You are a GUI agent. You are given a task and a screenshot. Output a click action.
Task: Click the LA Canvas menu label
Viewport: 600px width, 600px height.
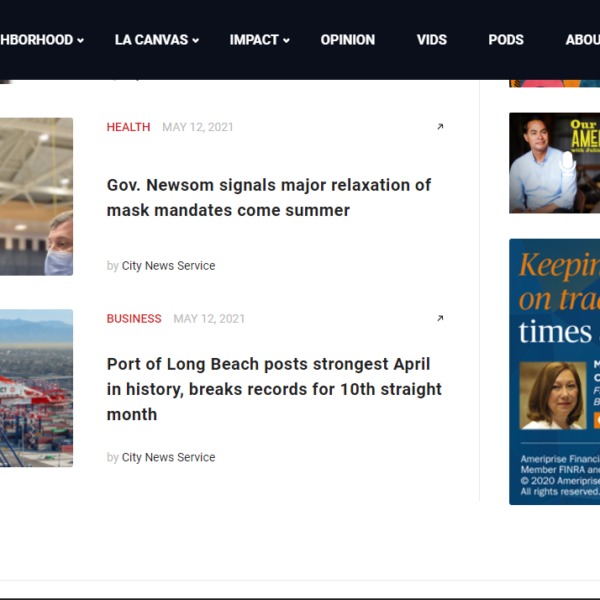pyautogui.click(x=151, y=40)
